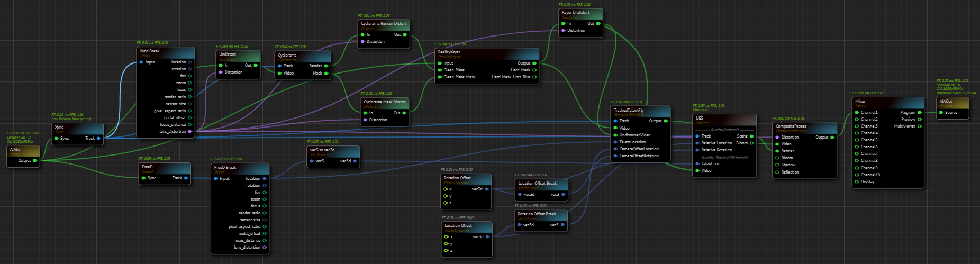
Task: Click the Mask output pin on Cyclorama
Action: 326,74
